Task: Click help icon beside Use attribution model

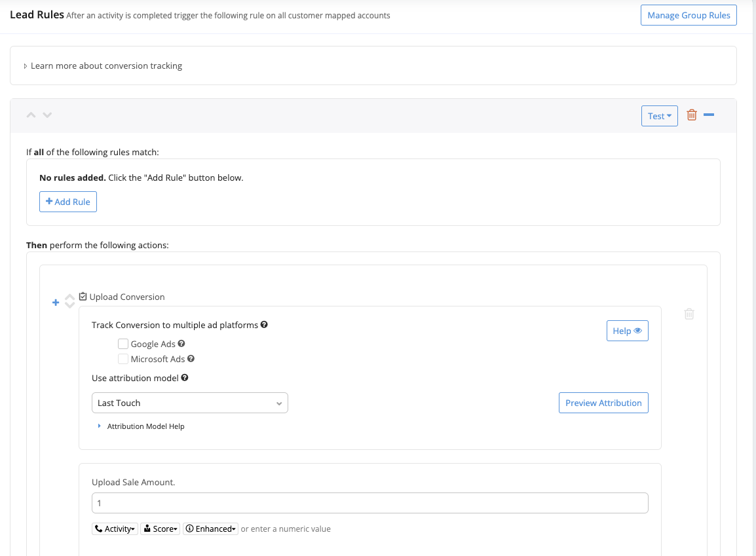Action: (185, 378)
